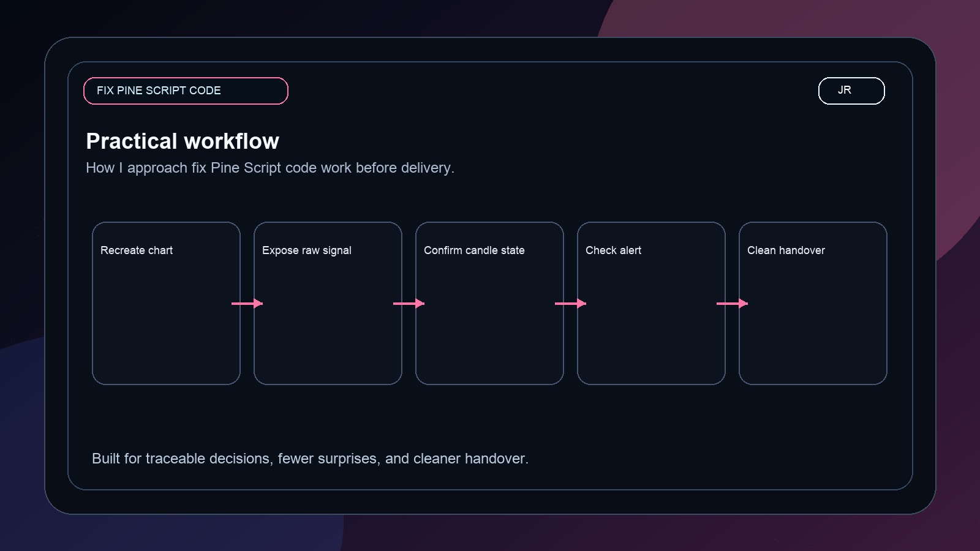Click the Recreate chart label text
980x551 pixels.
coord(137,250)
